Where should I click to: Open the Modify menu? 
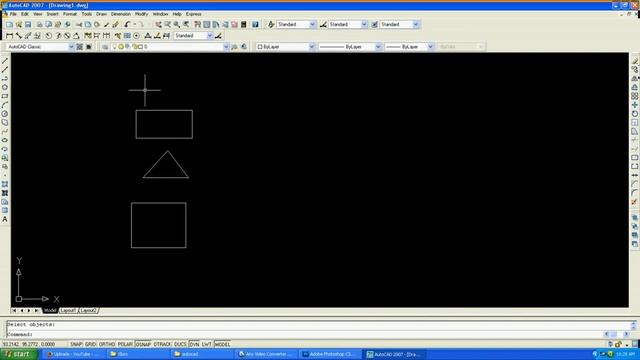coord(142,14)
